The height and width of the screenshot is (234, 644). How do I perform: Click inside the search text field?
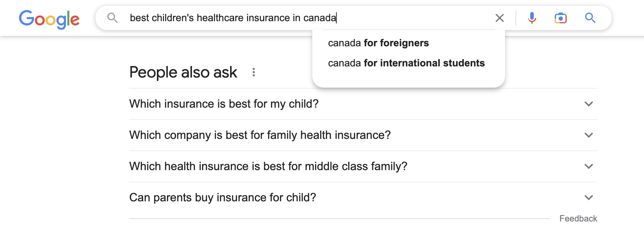click(309, 18)
